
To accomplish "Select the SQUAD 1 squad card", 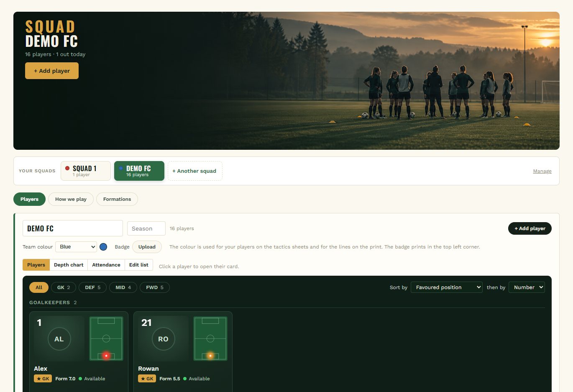I will coord(86,171).
